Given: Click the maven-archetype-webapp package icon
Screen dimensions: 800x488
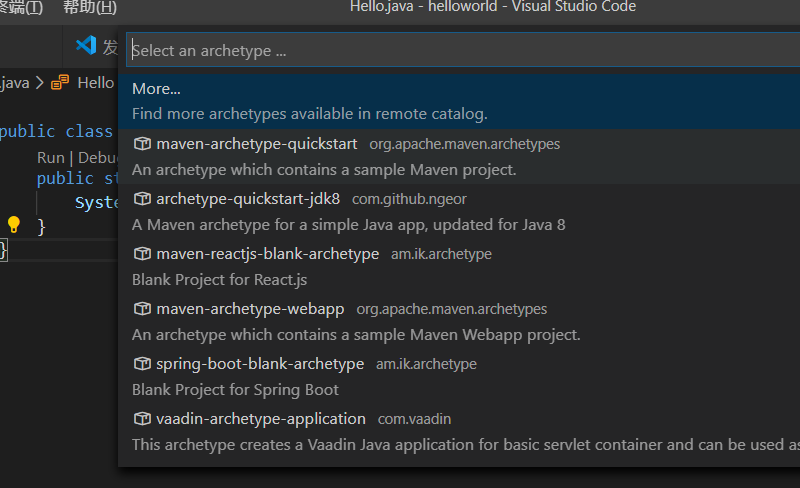Looking at the screenshot, I should 141,309.
